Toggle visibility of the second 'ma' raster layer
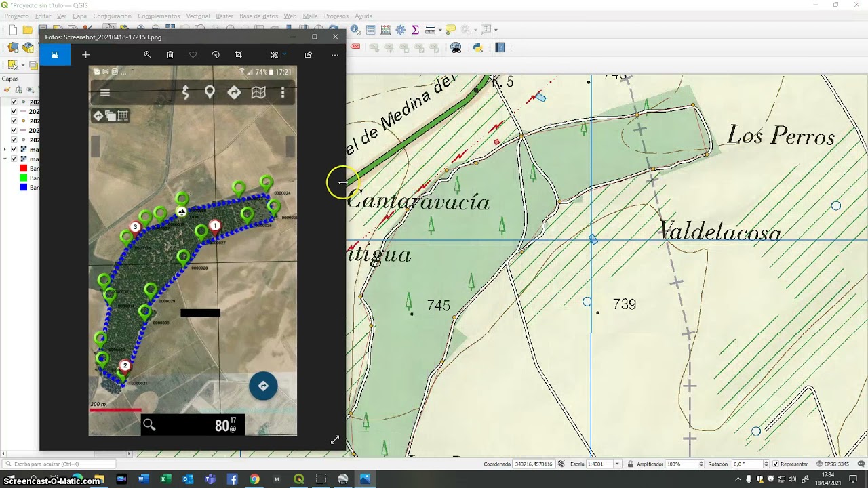This screenshot has width=868, height=488. tap(14, 159)
